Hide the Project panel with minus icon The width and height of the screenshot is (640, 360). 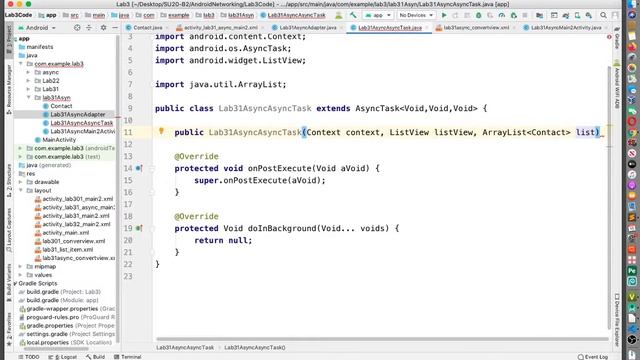coord(115,28)
